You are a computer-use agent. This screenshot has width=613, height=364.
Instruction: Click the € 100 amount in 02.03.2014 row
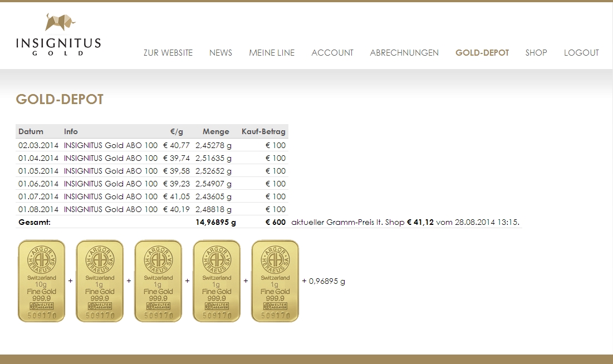tap(276, 145)
